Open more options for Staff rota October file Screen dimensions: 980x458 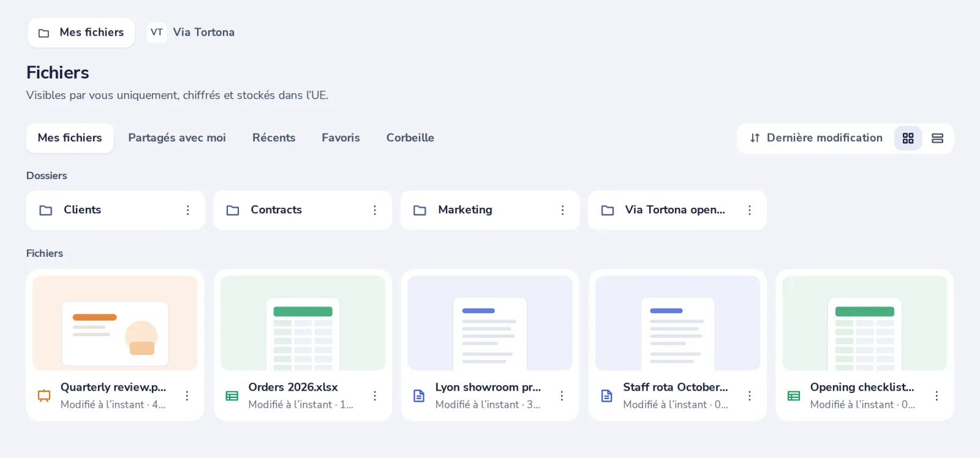pyautogui.click(x=749, y=396)
